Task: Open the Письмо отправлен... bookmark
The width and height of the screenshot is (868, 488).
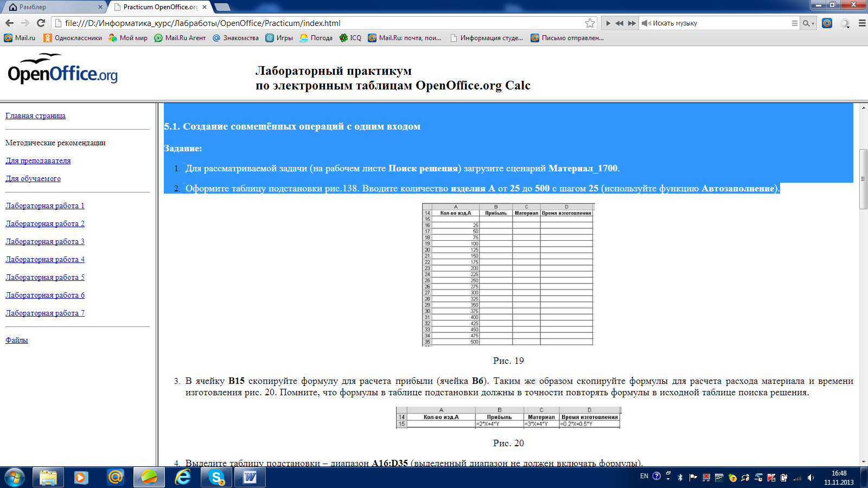Action: [567, 38]
